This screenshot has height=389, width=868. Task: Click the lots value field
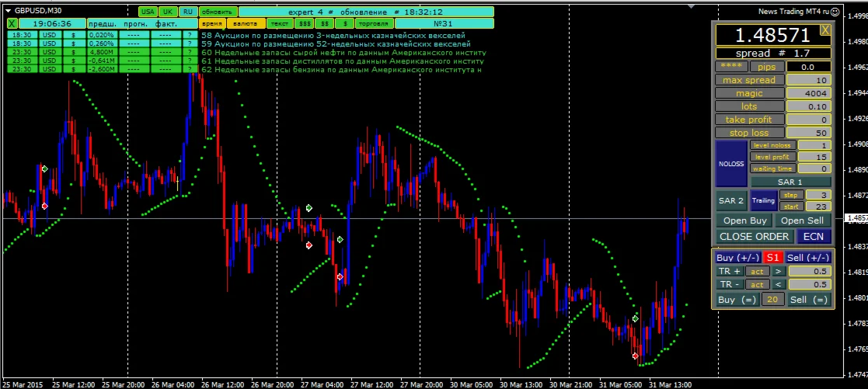point(809,106)
